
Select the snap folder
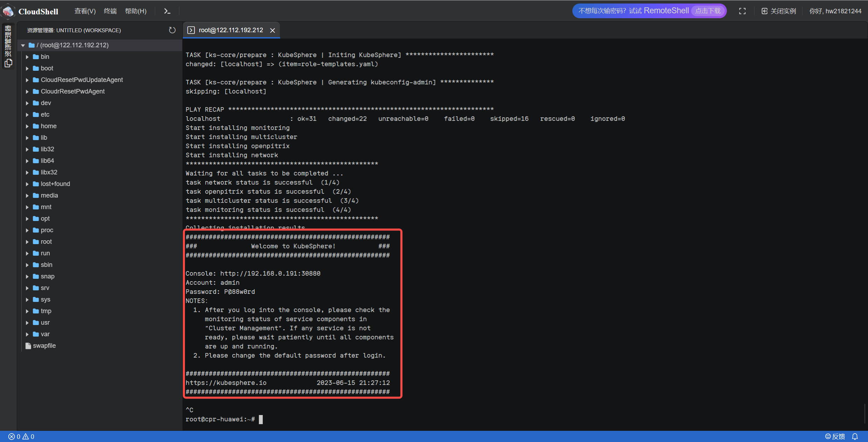point(100,276)
